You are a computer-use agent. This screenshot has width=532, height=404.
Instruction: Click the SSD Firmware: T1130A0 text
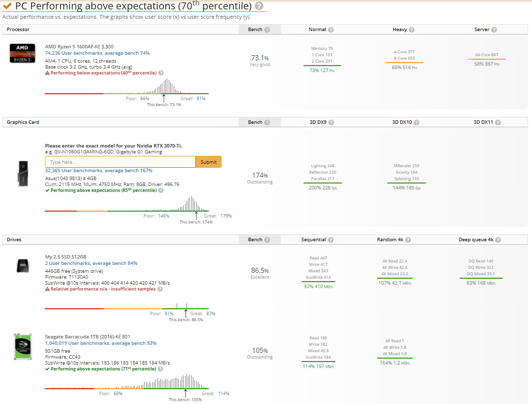(67, 277)
